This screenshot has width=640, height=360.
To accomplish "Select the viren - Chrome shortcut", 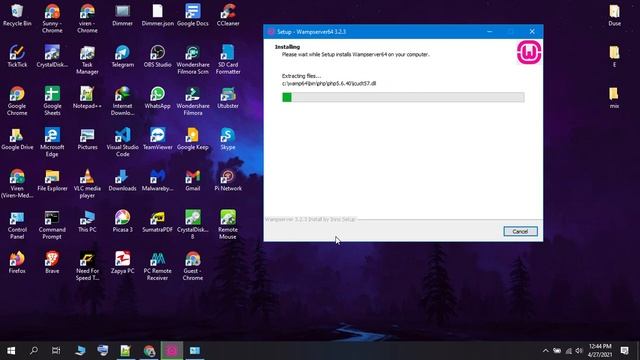I will click(x=87, y=19).
